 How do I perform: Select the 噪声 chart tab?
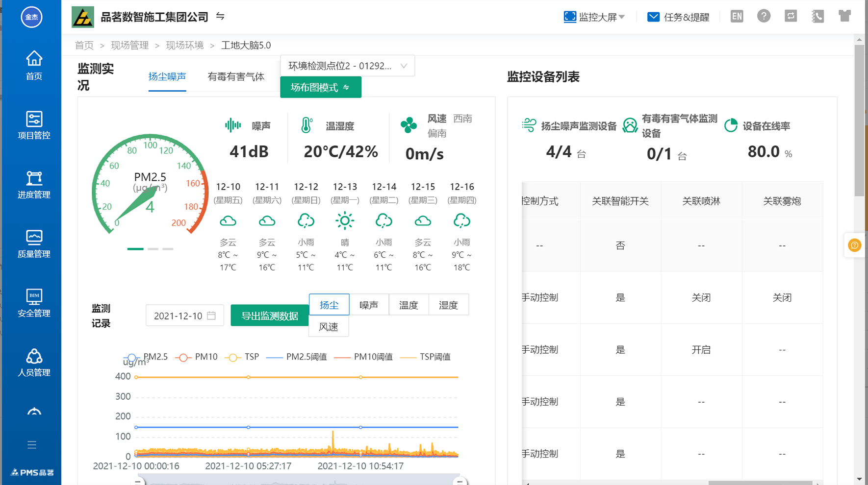(369, 305)
